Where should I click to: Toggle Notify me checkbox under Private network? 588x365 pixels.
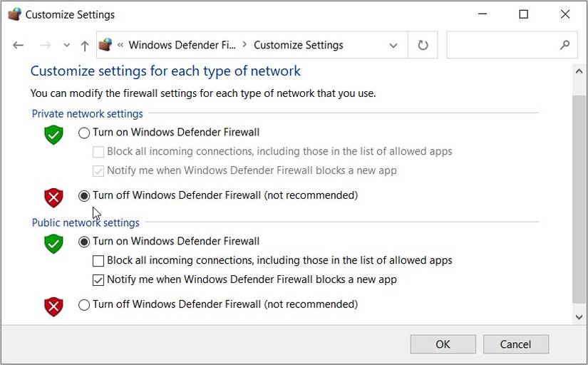tap(98, 171)
